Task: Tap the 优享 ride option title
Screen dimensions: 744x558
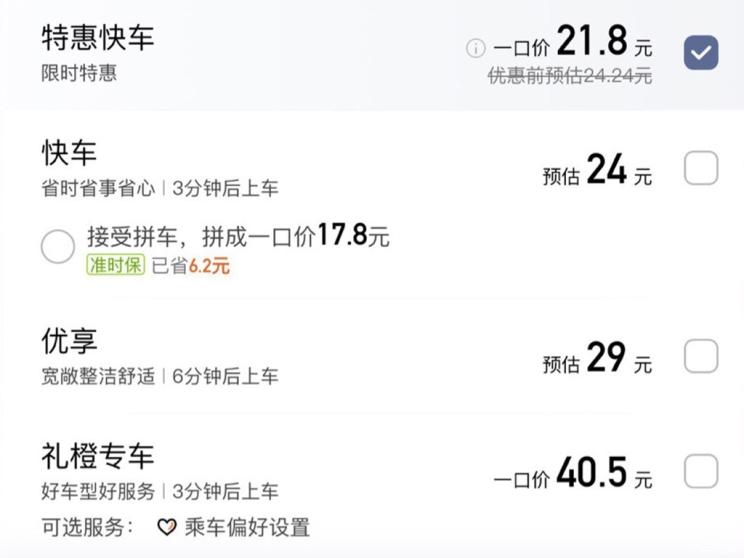Action: 69,341
